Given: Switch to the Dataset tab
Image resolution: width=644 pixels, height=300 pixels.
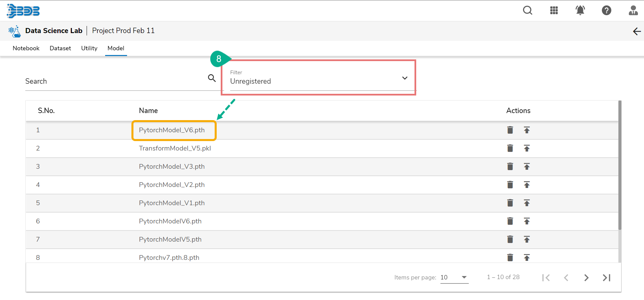Looking at the screenshot, I should 60,48.
